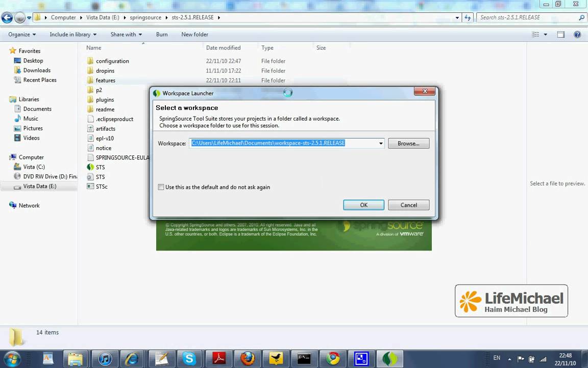Click OK in the Workspace Launcher

364,205
